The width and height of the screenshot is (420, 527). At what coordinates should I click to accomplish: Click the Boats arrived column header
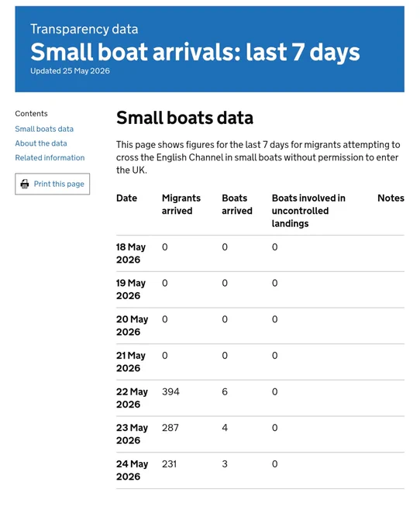coord(237,205)
